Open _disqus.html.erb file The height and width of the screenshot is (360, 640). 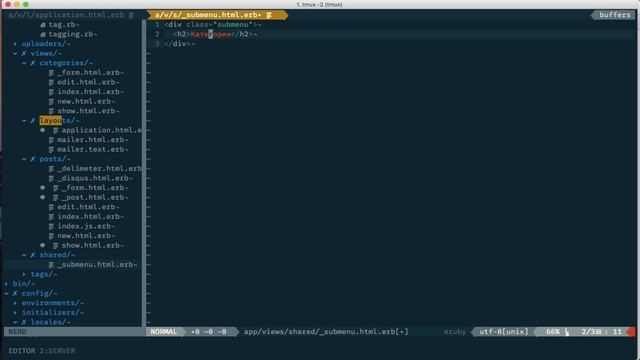click(95, 178)
